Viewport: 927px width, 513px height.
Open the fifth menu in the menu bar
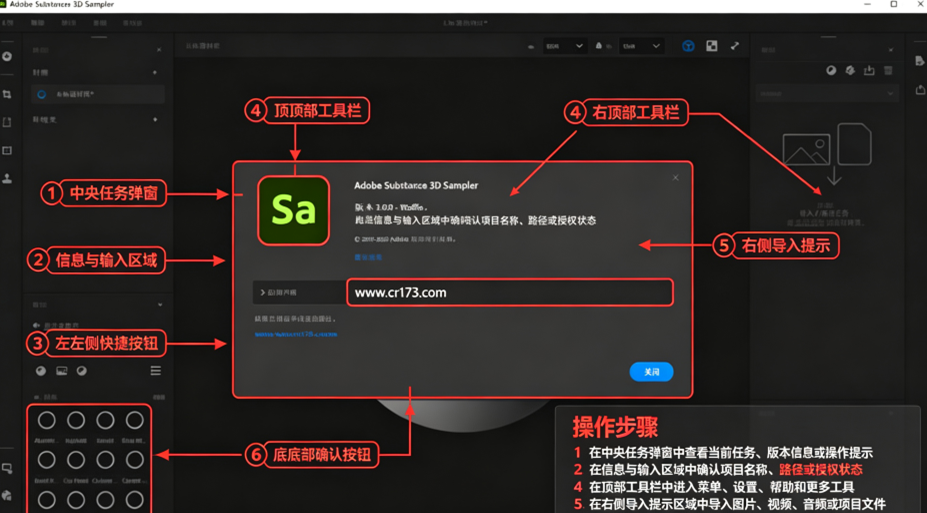click(x=132, y=23)
